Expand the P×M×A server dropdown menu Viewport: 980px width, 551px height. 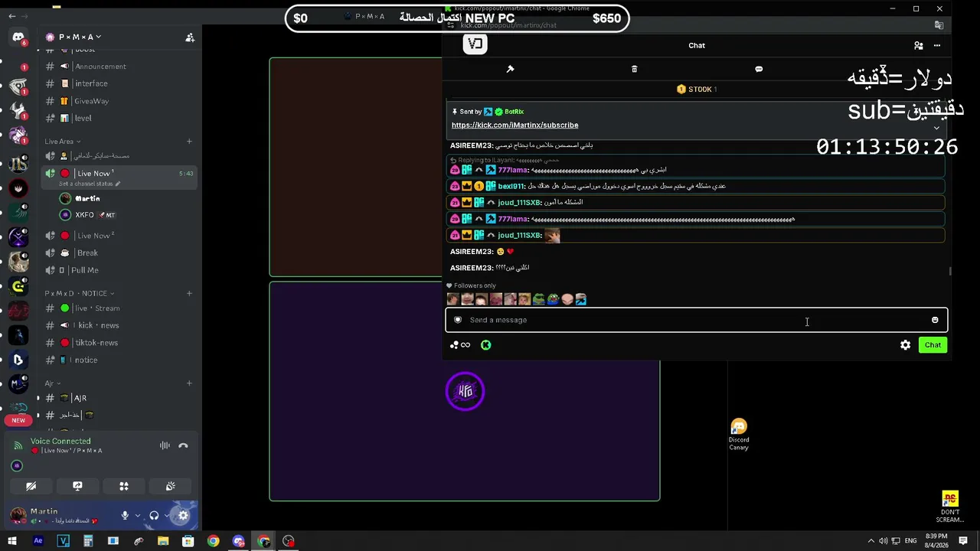80,37
